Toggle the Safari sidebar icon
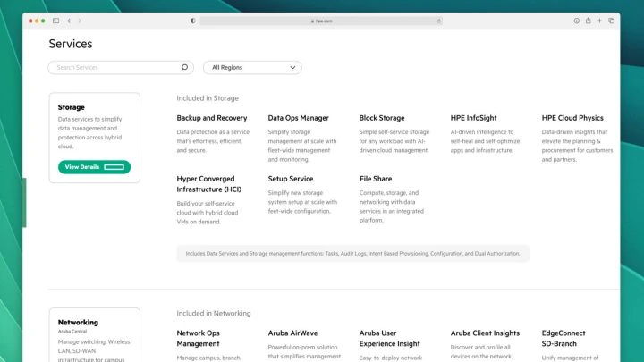Screen dimensions: 644x362 point(55,21)
